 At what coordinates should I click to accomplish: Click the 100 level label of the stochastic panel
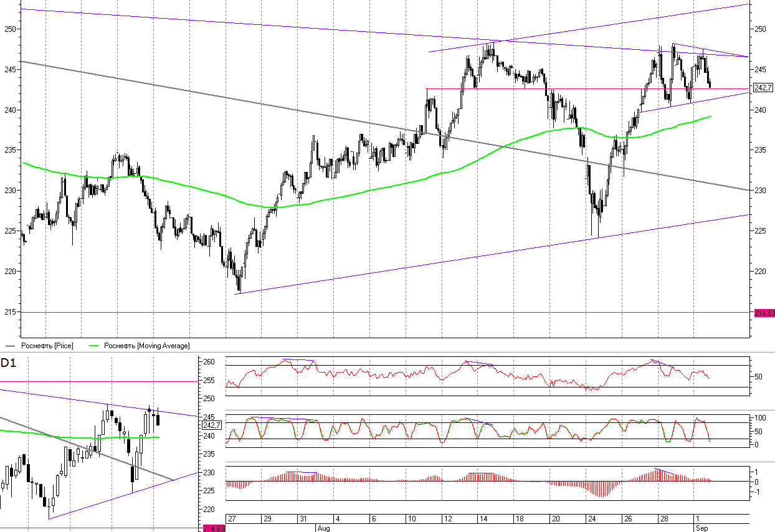click(760, 417)
